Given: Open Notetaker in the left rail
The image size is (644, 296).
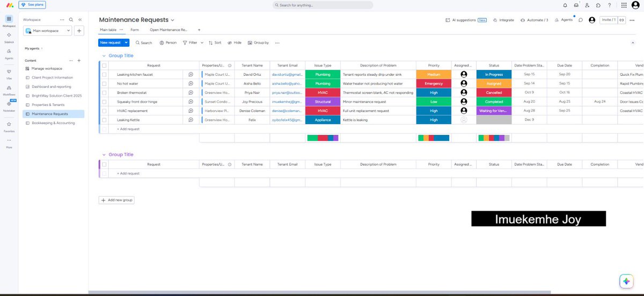Looking at the screenshot, I should pos(9,106).
